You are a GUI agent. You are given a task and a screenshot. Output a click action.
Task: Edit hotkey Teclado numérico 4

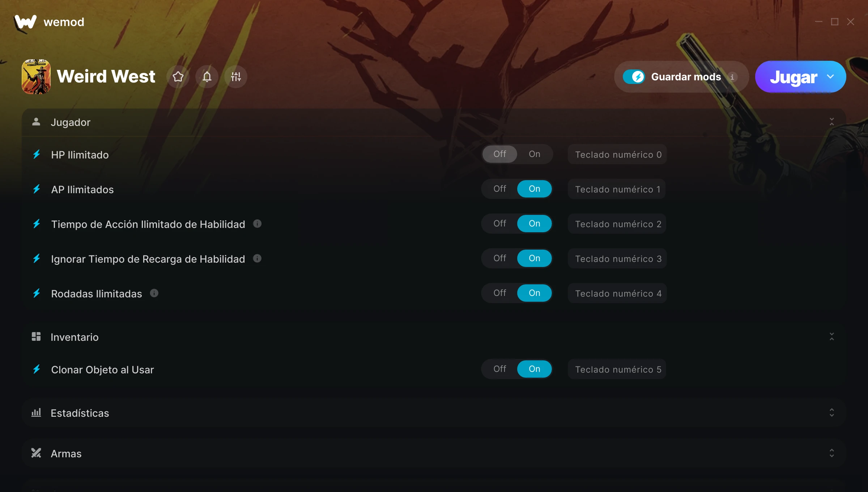617,293
